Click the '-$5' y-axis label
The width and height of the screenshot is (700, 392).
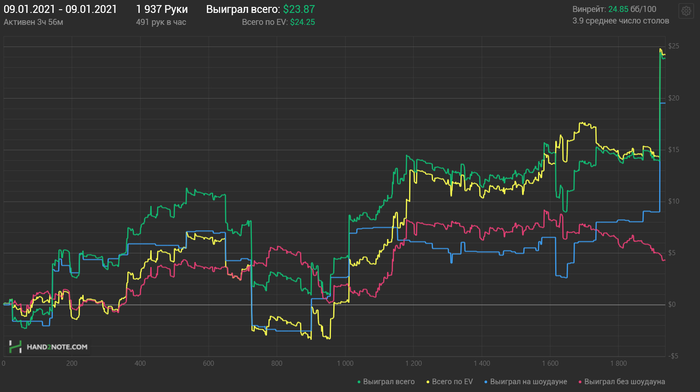click(x=673, y=356)
